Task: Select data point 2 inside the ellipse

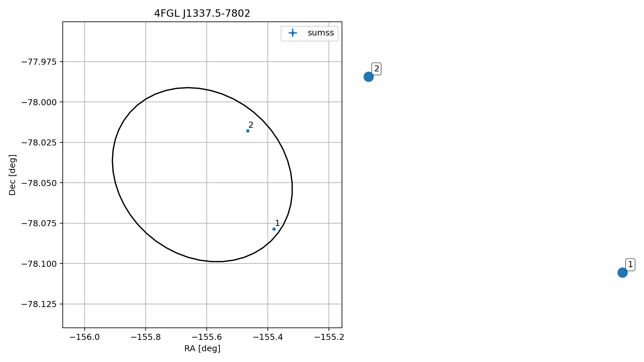Action: (248, 131)
